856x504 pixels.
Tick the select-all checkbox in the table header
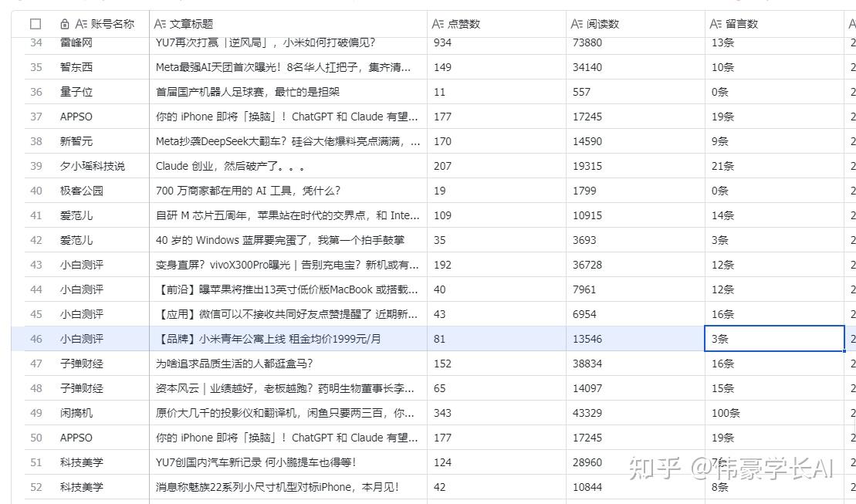[x=36, y=24]
